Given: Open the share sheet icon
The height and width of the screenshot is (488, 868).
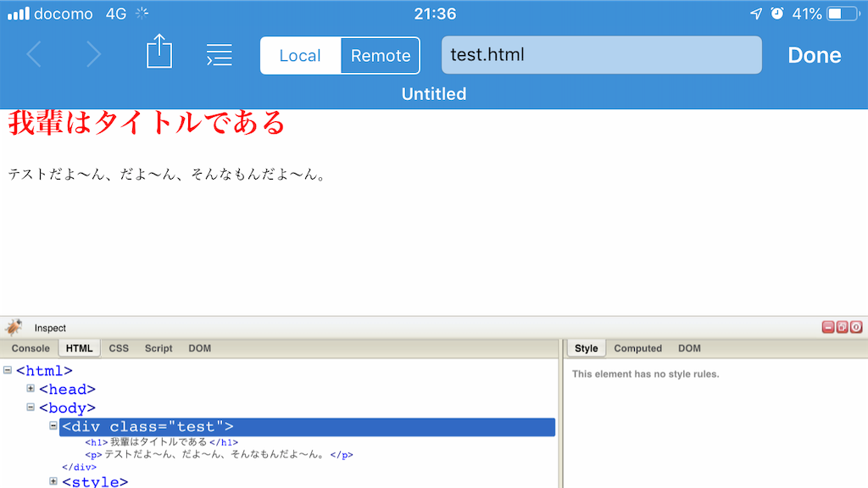Looking at the screenshot, I should pyautogui.click(x=159, y=51).
